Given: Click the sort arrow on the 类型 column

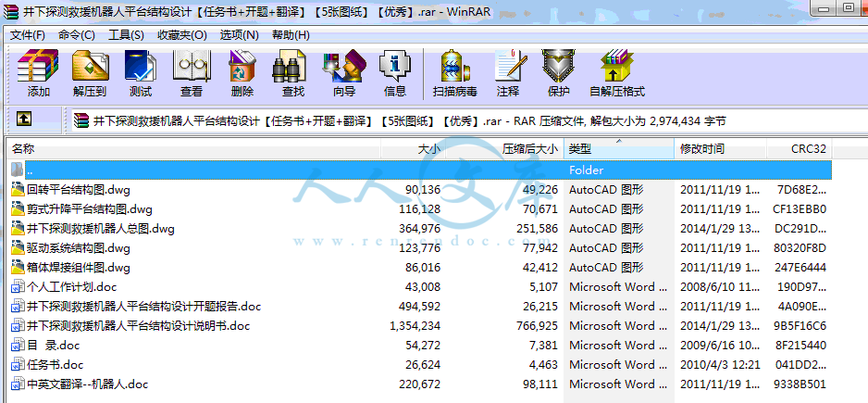Looking at the screenshot, I should [619, 142].
